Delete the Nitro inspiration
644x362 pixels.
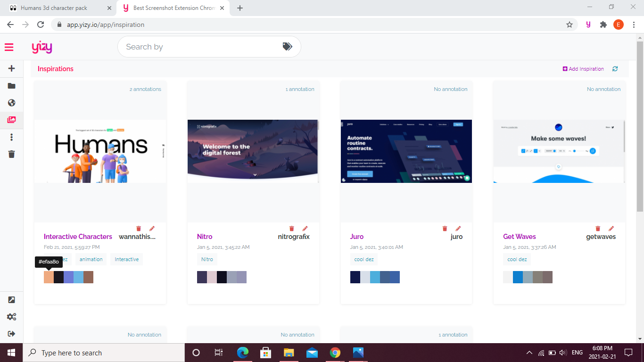coord(292,229)
